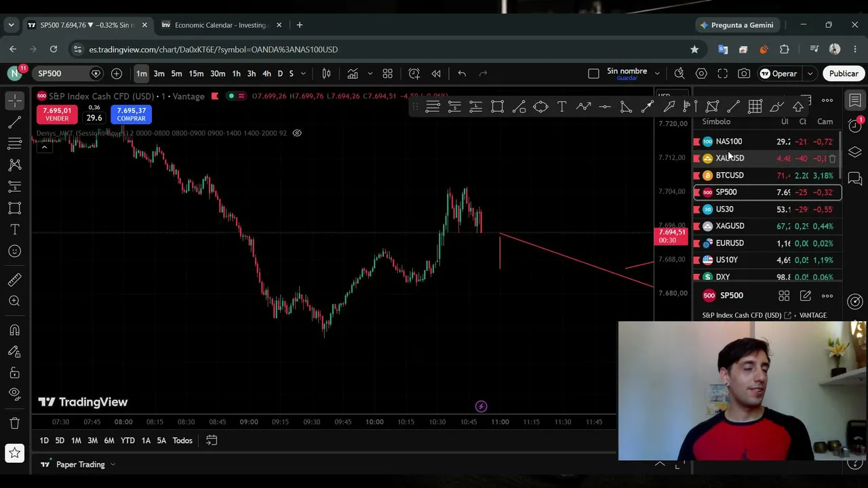Open the emoji icons tool
This screenshot has width=868, height=488.
pyautogui.click(x=15, y=251)
